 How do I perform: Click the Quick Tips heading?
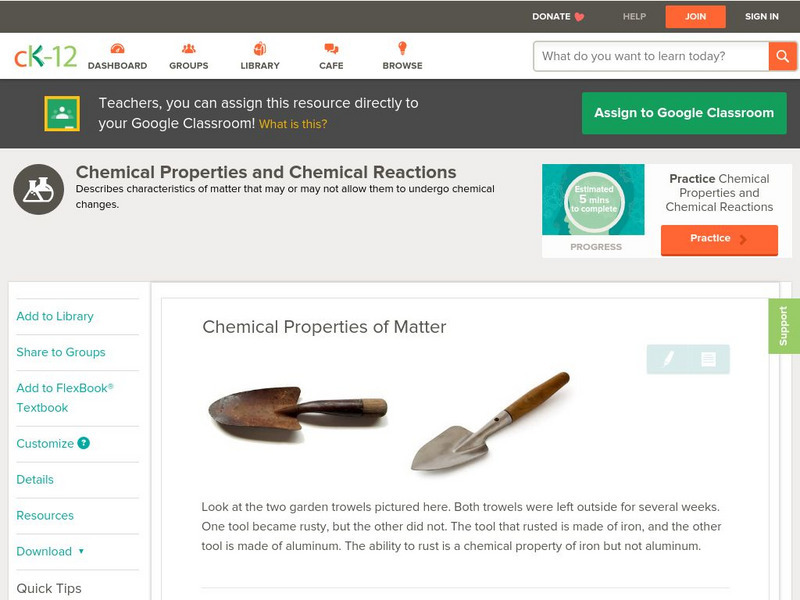[x=49, y=588]
